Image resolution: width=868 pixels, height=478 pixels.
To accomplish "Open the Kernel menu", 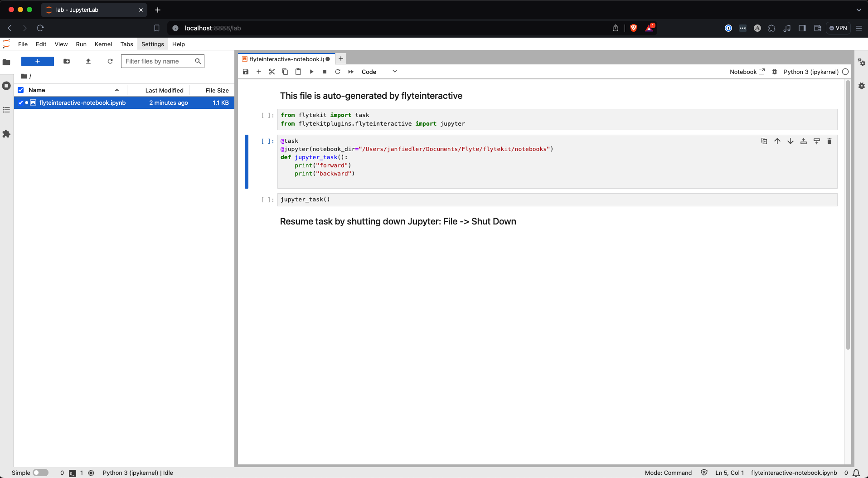I will [x=103, y=44].
